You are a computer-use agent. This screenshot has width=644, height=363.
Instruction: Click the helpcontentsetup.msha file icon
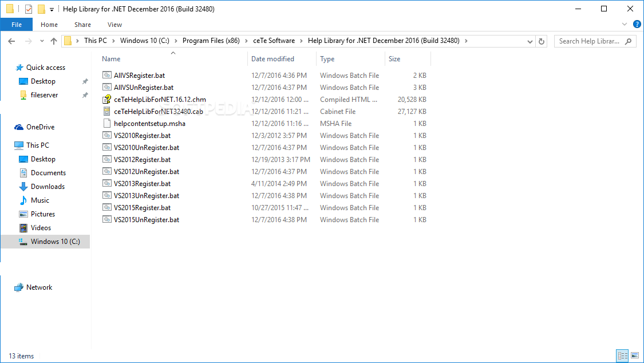107,123
